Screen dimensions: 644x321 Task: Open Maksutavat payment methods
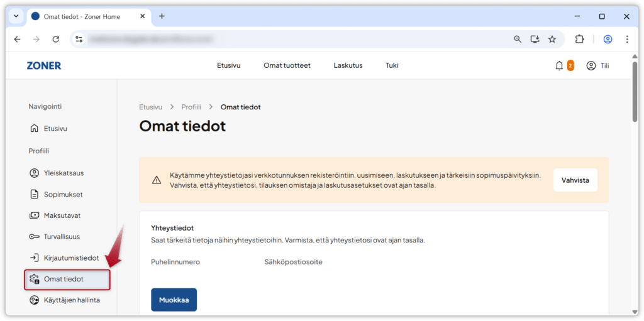(x=62, y=215)
